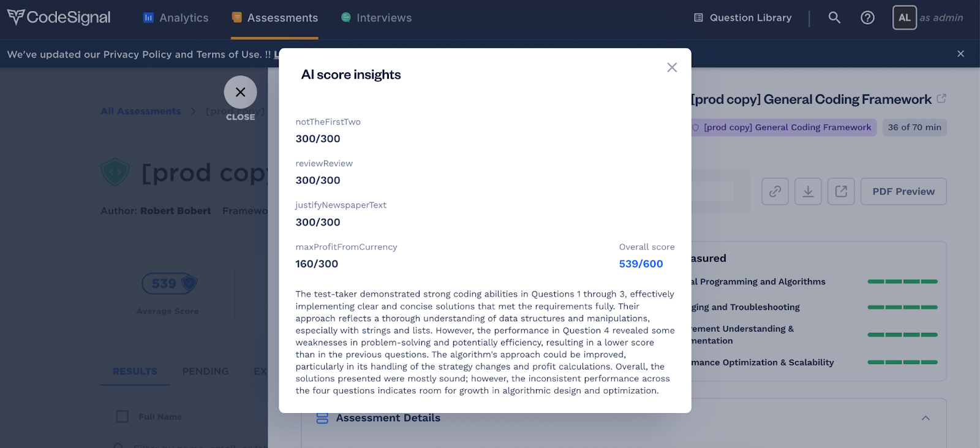Close the AI score insights dialog
The height and width of the screenshot is (448, 980).
[x=672, y=67]
